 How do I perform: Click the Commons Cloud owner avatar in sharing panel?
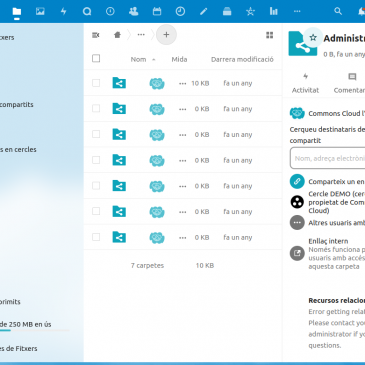tap(297, 113)
